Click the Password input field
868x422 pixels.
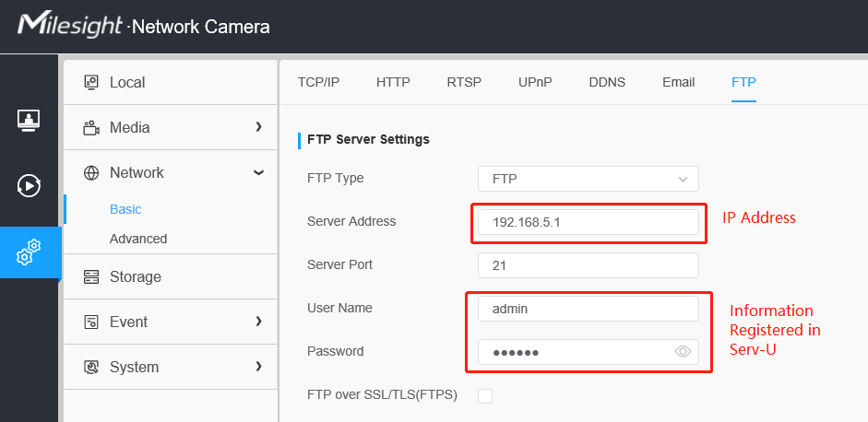588,352
